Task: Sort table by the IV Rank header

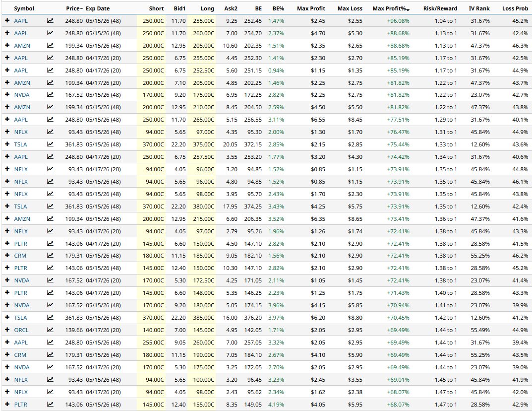Action: (479, 8)
